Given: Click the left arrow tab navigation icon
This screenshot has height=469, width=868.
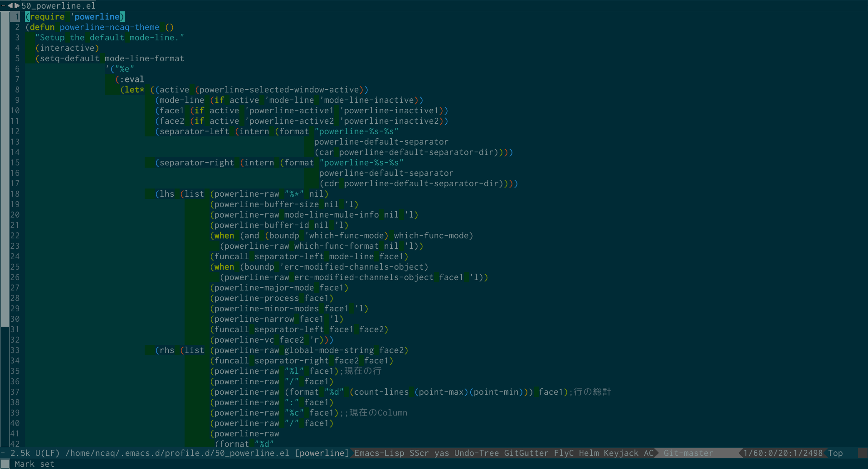Looking at the screenshot, I should [x=10, y=5].
